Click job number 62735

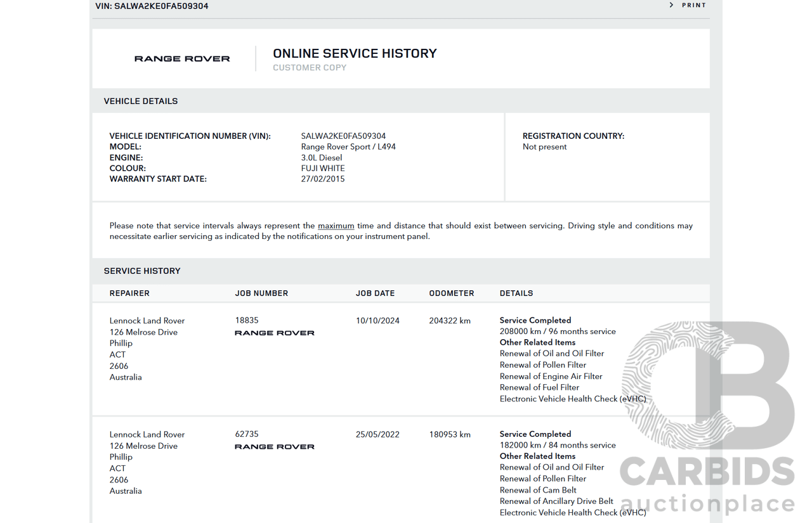(x=247, y=434)
